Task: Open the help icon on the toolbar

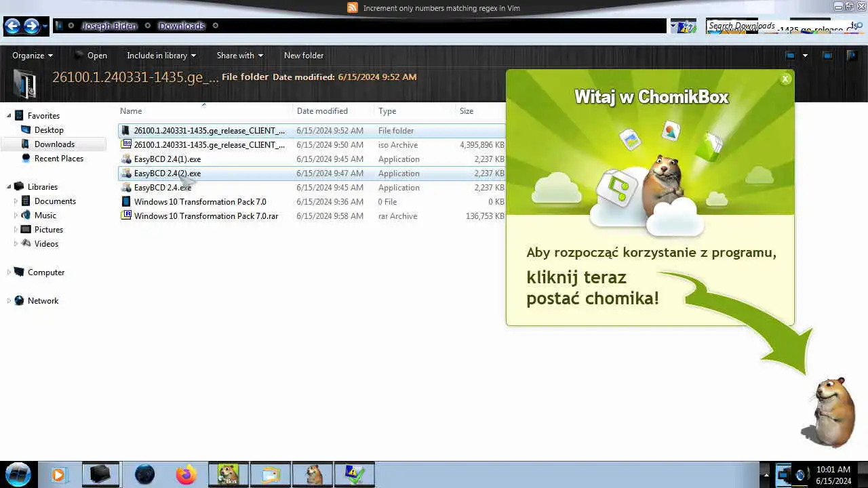Action: tap(852, 56)
